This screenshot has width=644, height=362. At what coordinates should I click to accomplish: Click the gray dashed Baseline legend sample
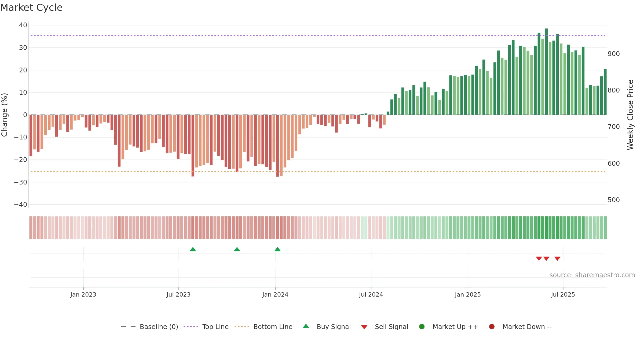pos(128,327)
